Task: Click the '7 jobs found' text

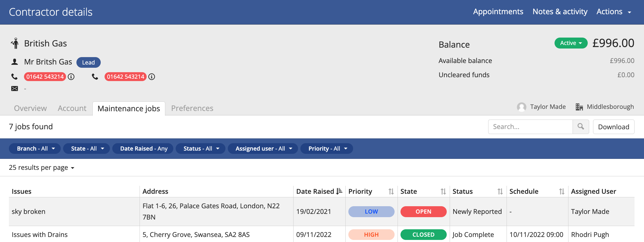Action: (31, 127)
